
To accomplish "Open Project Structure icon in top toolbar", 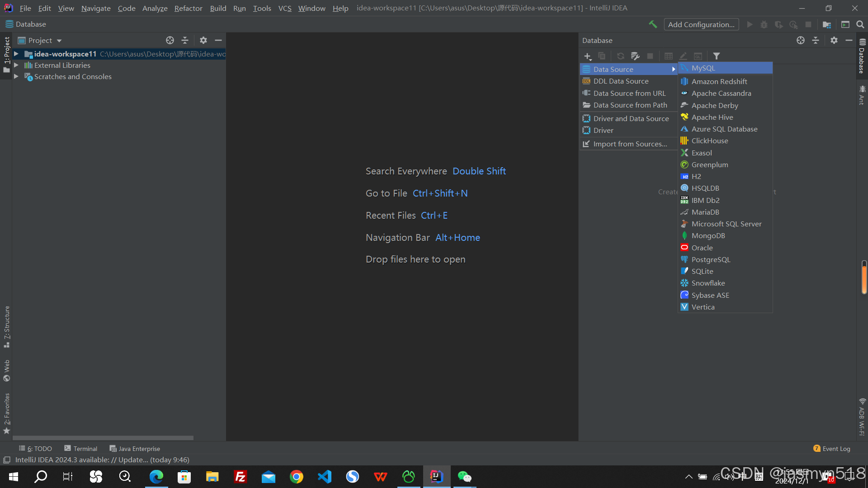I will (827, 24).
